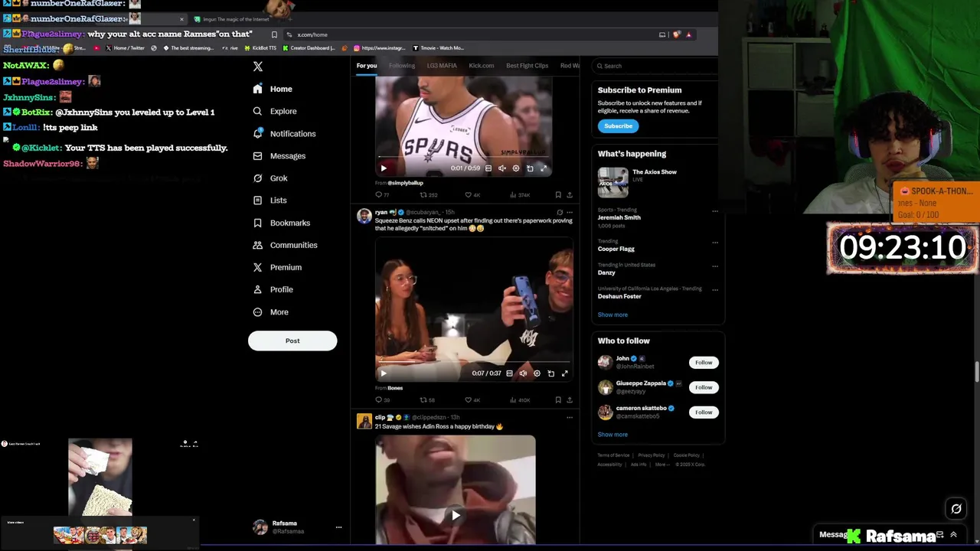Bookmark the simplyballup video post
This screenshot has height=551, width=980.
[558, 195]
